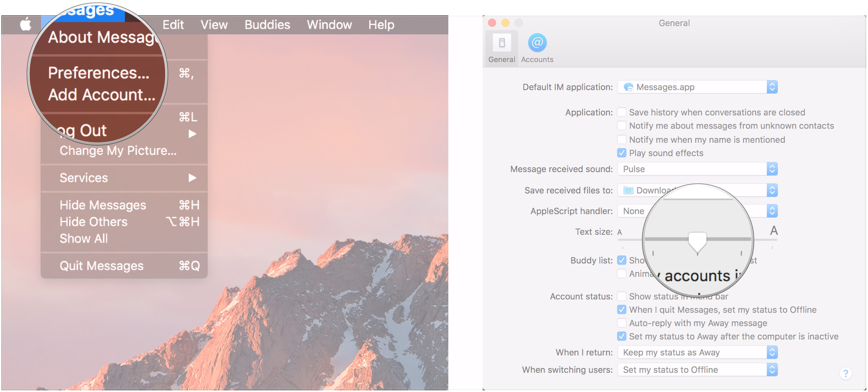Open the View menu

pos(214,25)
